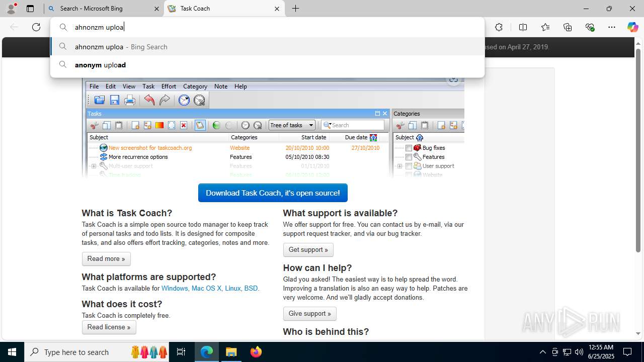This screenshot has height=362, width=644.
Task: Click the New task icon in Tasks panel
Action: click(x=135, y=125)
